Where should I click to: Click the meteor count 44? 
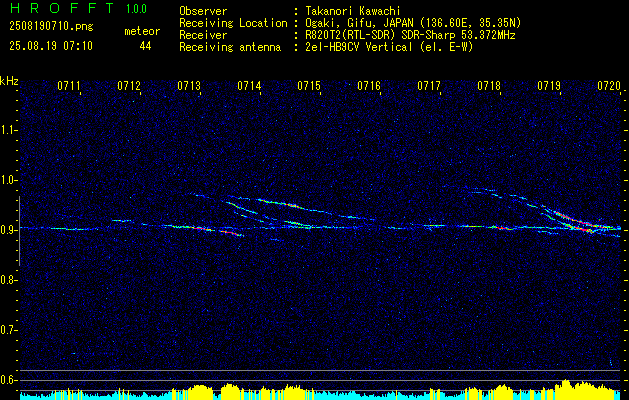pyautogui.click(x=145, y=47)
